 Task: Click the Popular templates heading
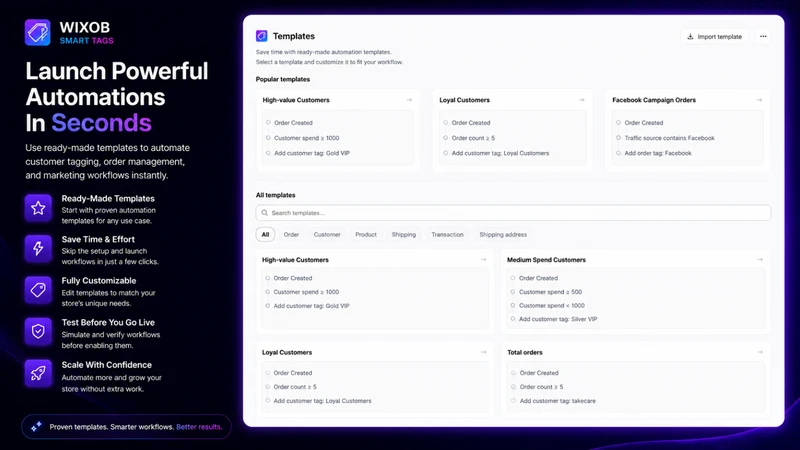click(x=283, y=79)
